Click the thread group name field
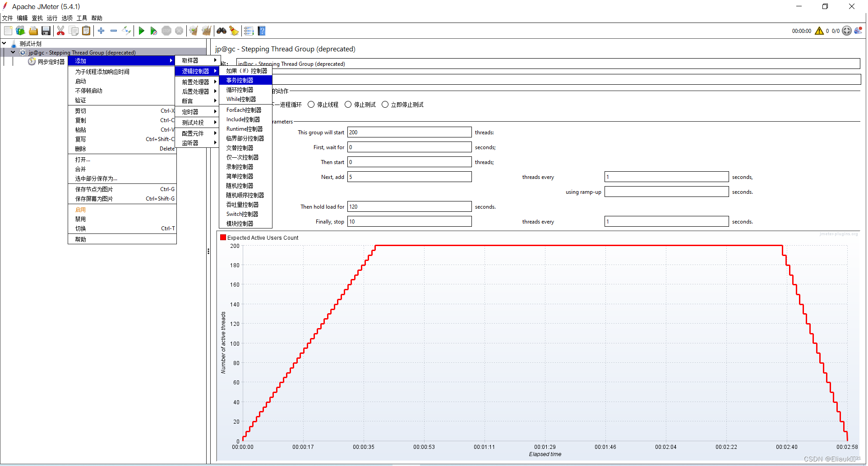 (x=548, y=64)
